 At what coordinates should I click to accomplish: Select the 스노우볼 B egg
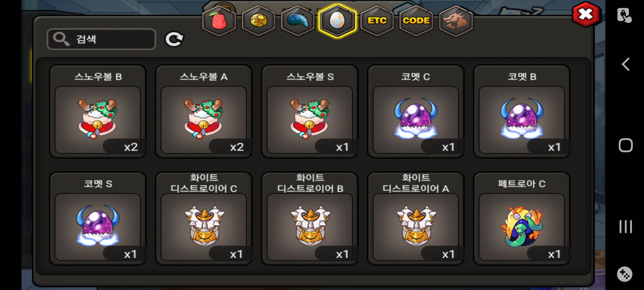[x=98, y=111]
